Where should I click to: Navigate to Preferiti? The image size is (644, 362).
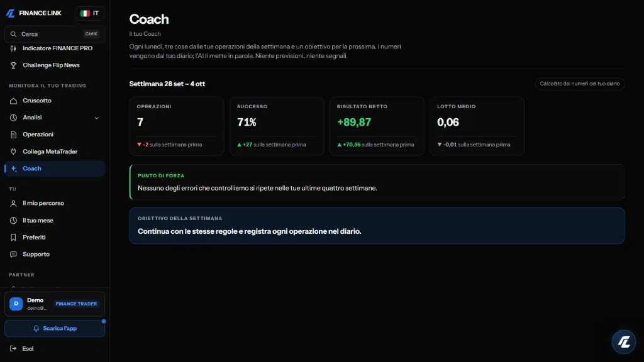click(55, 238)
